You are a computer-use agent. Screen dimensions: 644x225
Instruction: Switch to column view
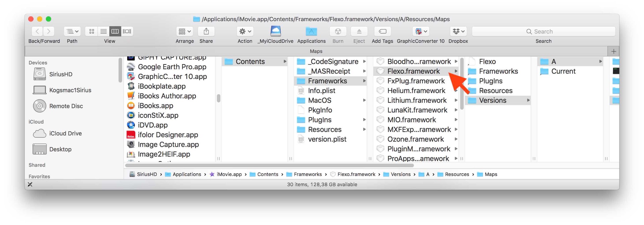[115, 31]
